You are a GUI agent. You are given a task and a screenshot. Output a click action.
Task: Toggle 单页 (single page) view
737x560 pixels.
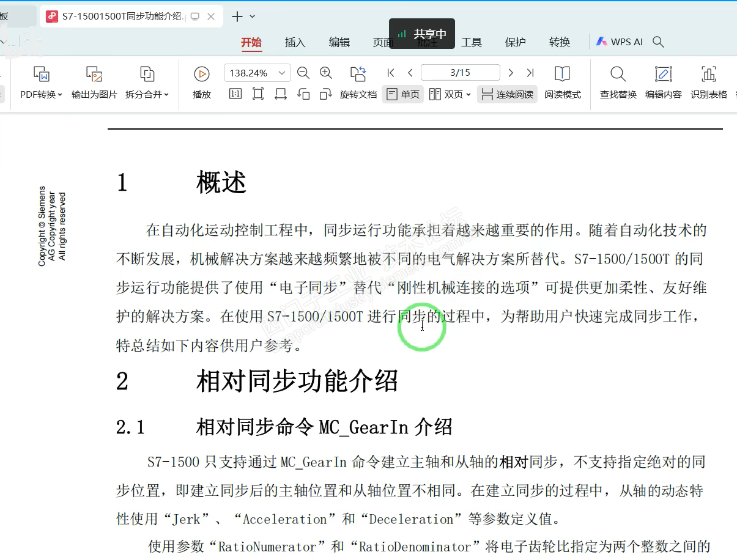(x=403, y=94)
